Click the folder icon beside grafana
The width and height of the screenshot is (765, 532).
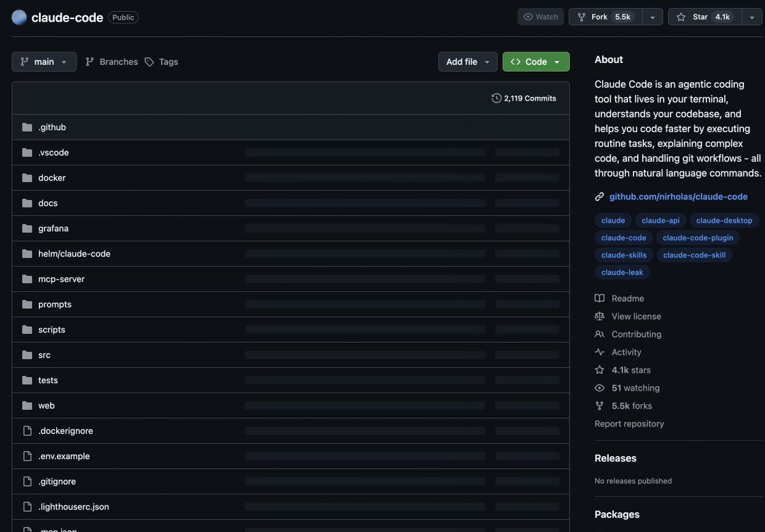coord(27,228)
